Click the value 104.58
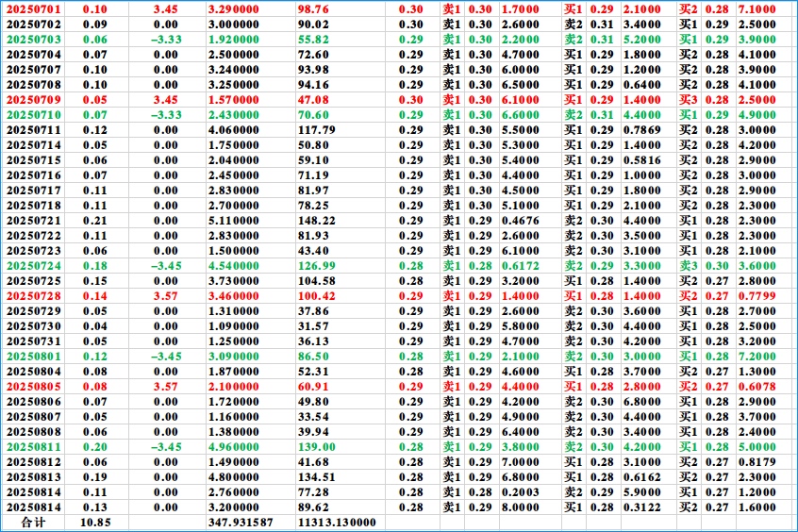Image resolution: width=798 pixels, height=532 pixels. 317,281
